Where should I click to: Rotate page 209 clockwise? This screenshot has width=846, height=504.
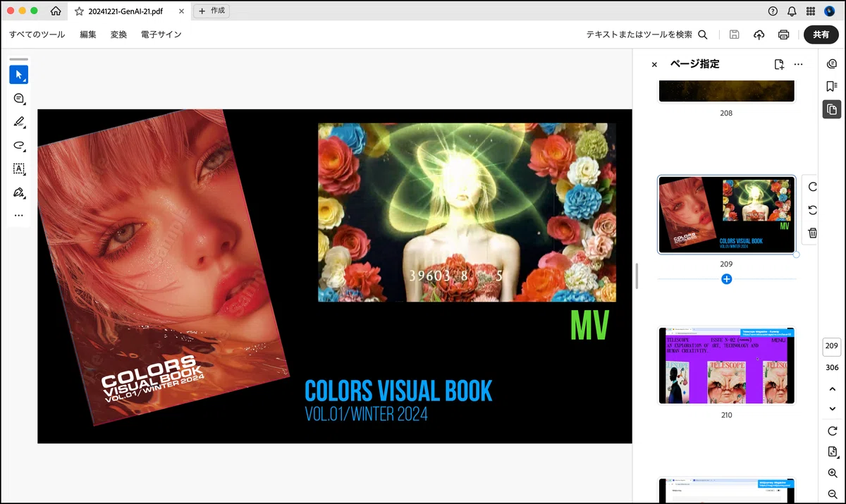(x=812, y=187)
